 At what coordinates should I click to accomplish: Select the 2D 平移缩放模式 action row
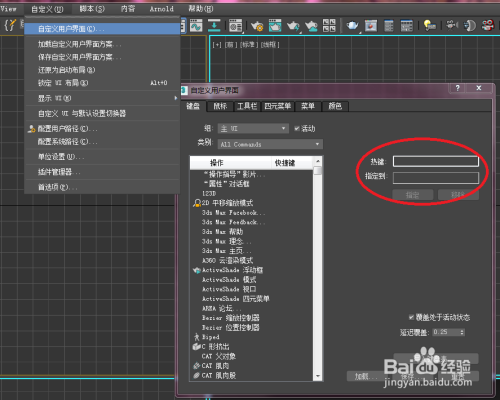251,203
